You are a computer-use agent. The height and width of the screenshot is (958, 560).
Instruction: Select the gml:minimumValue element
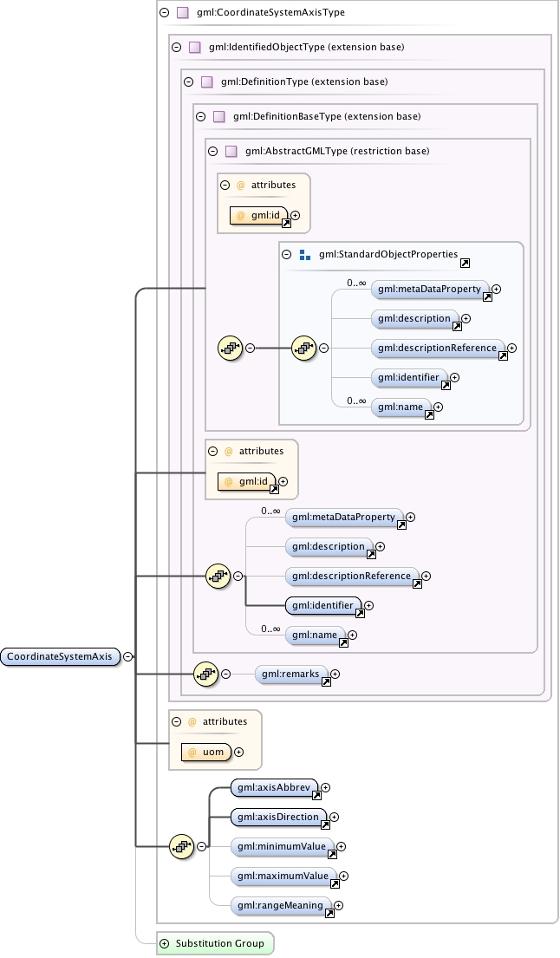click(x=282, y=846)
